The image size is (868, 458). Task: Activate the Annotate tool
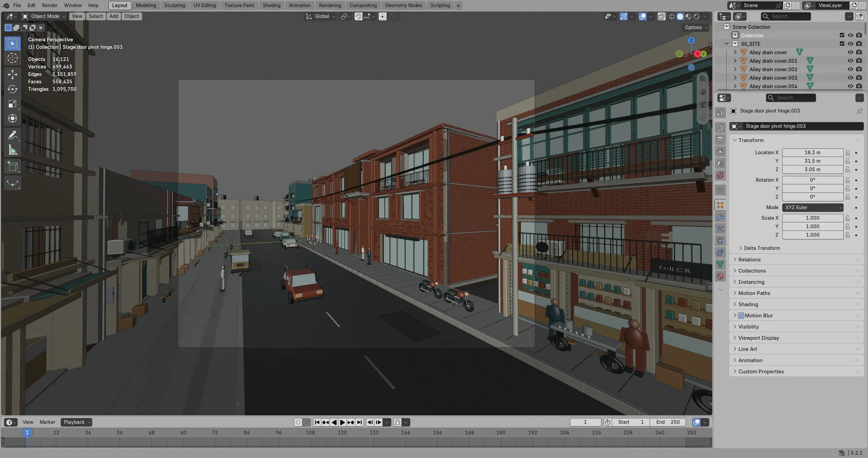click(x=13, y=135)
